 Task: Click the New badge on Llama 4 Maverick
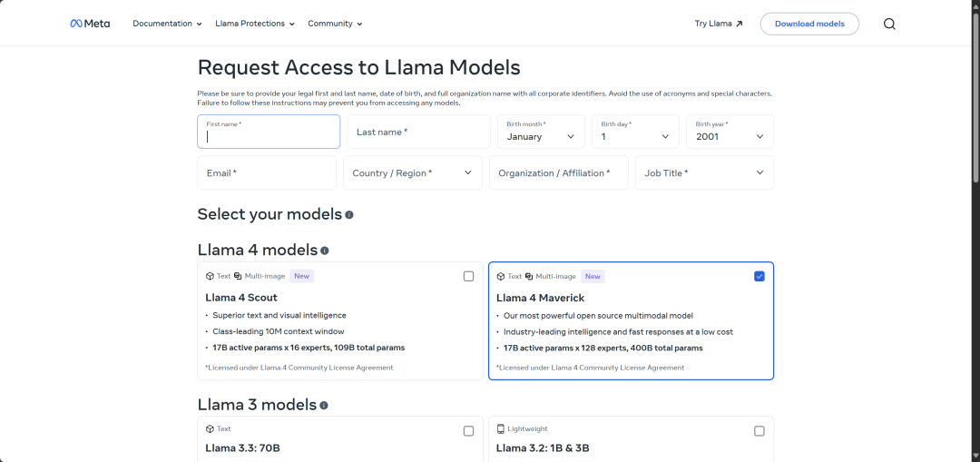(x=593, y=276)
